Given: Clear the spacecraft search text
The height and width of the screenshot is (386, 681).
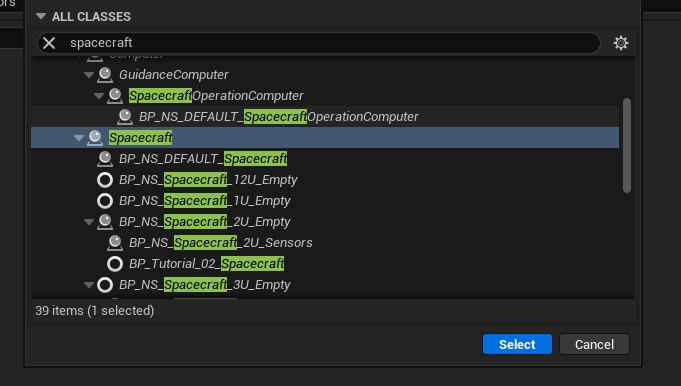Looking at the screenshot, I should point(49,43).
